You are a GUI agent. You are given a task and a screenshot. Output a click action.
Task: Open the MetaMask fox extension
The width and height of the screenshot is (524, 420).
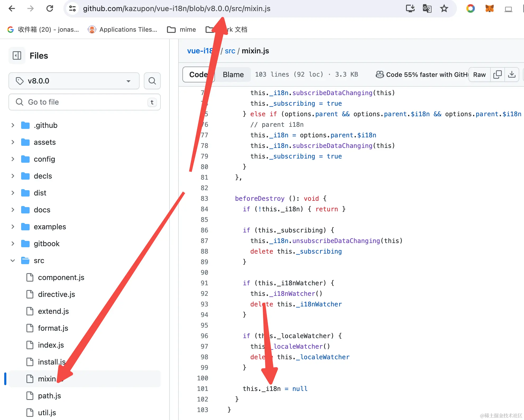489,9
